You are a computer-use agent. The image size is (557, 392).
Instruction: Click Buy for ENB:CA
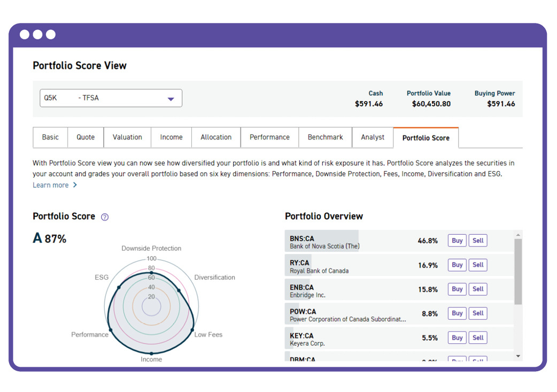pos(457,289)
